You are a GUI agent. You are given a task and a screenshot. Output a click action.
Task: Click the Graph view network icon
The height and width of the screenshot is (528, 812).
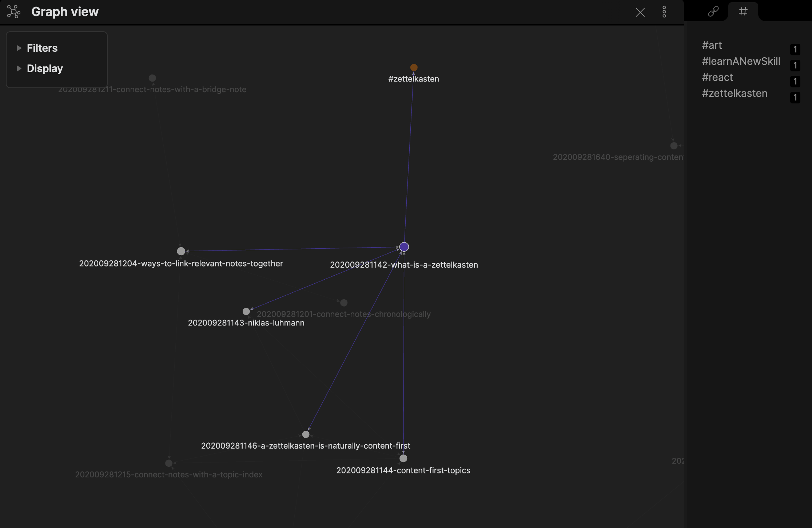(14, 12)
